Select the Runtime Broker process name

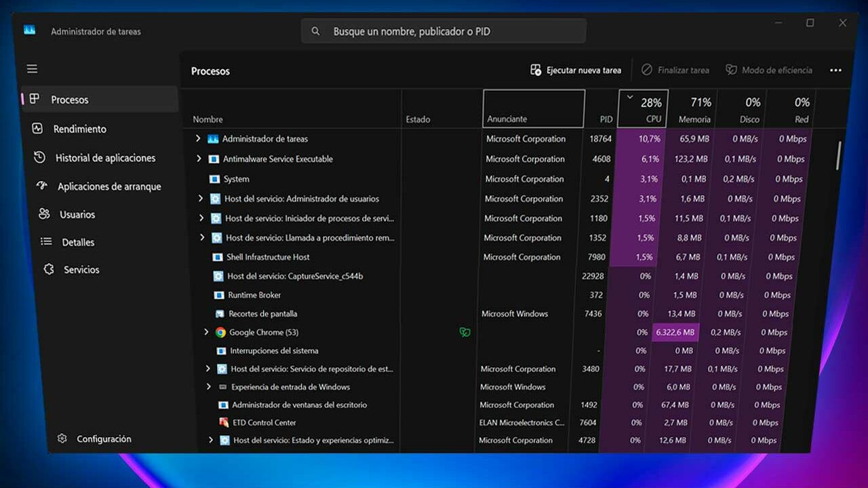click(x=254, y=295)
